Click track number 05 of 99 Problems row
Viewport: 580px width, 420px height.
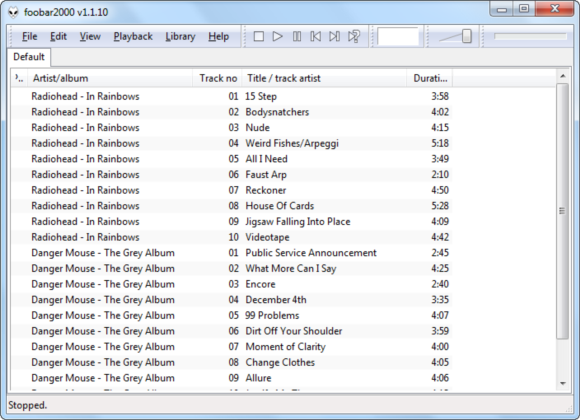[233, 316]
